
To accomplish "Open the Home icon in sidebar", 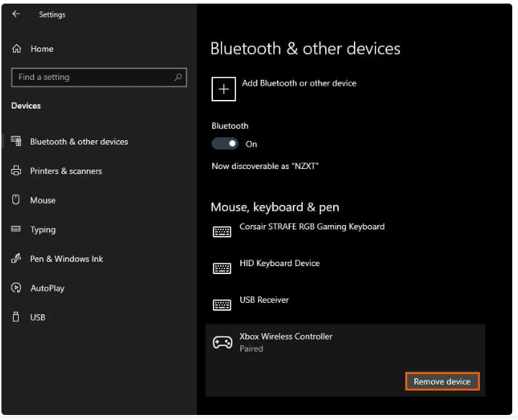I will 17,49.
